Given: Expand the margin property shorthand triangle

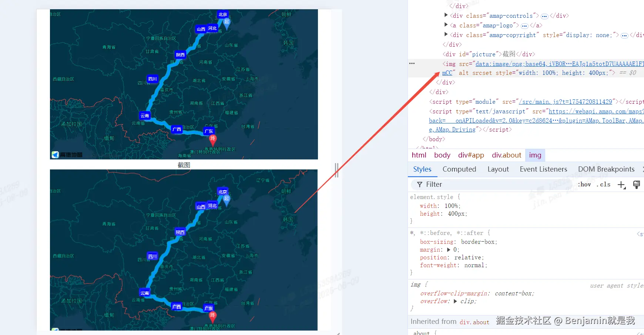Looking at the screenshot, I should click(x=449, y=250).
